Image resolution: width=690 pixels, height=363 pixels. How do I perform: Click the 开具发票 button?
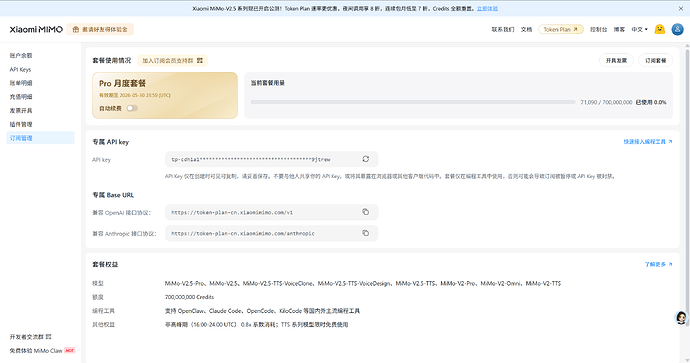point(616,60)
